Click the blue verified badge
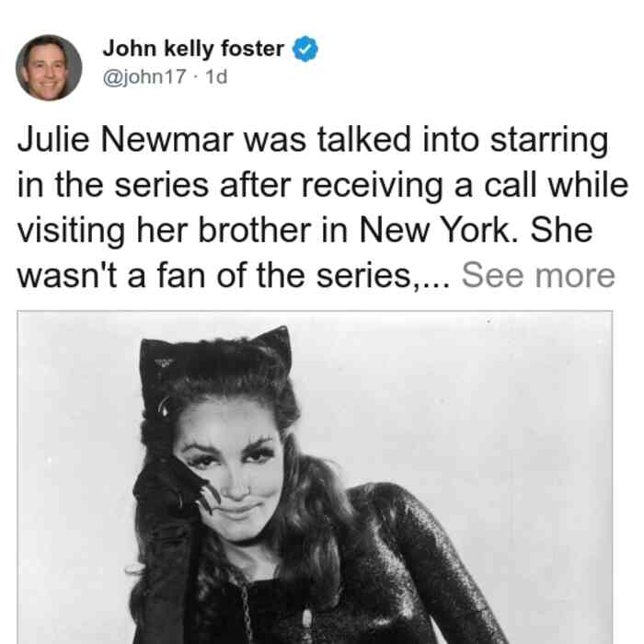Screen dimensions: 644x644 (x=305, y=49)
